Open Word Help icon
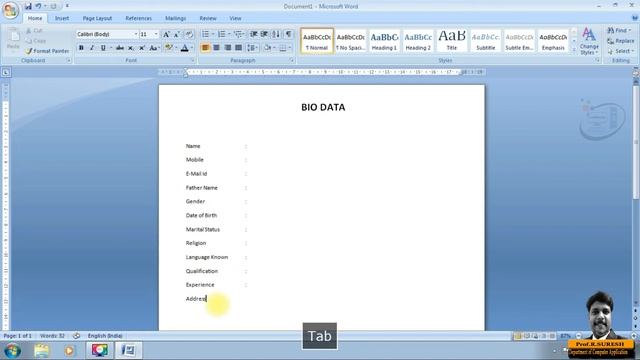The width and height of the screenshot is (640, 360). (x=635, y=18)
